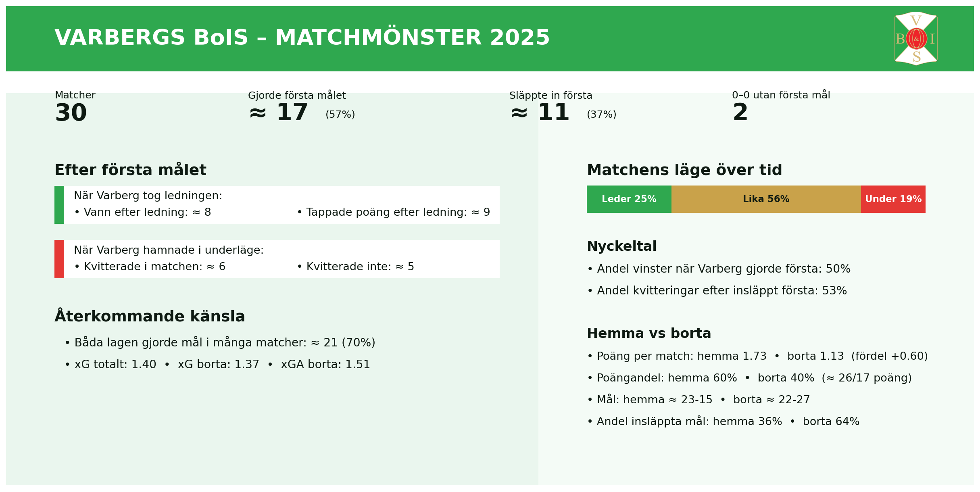This screenshot has width=980, height=492.
Task: Click the header title Varbergs BoIS Matchmönster 2025
Action: [x=302, y=38]
